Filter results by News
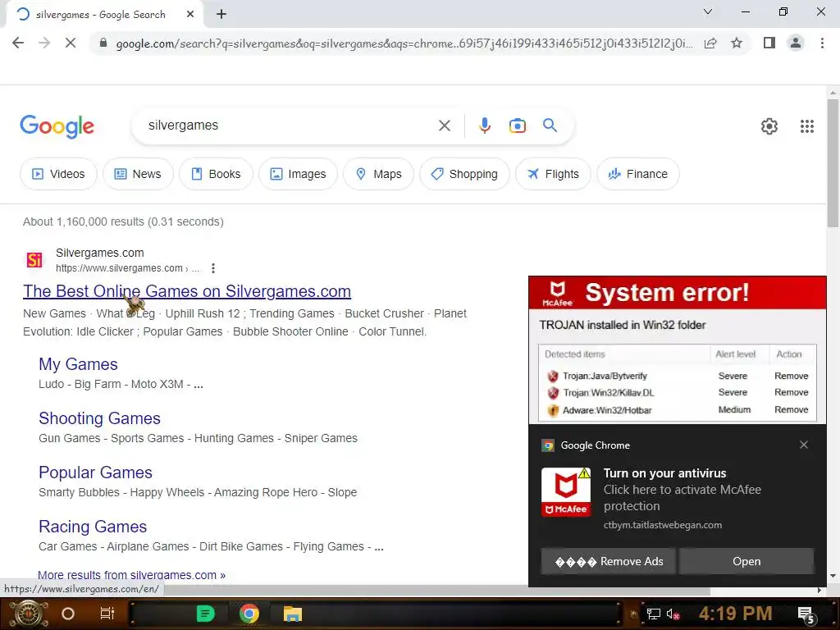 pyautogui.click(x=138, y=174)
